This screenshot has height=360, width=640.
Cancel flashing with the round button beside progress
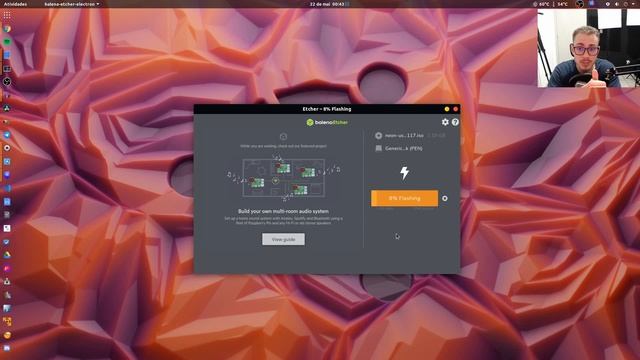[x=445, y=198]
